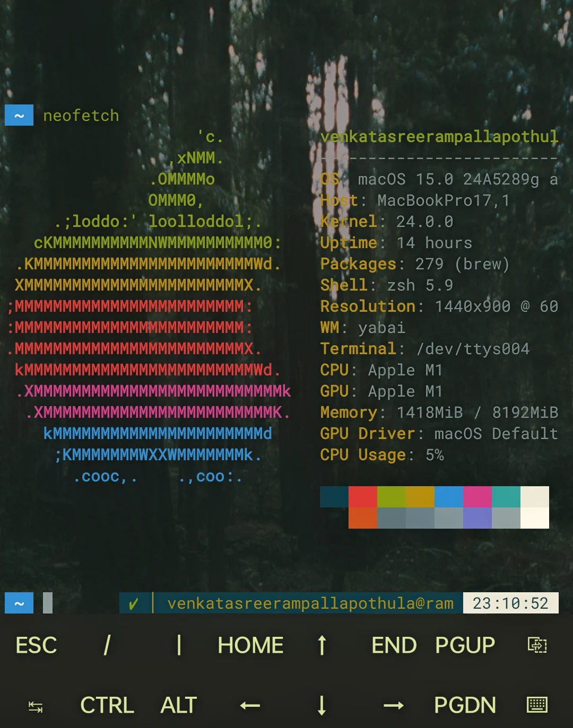This screenshot has width=573, height=728.
Task: Tap the forward slash key
Action: [107, 645]
